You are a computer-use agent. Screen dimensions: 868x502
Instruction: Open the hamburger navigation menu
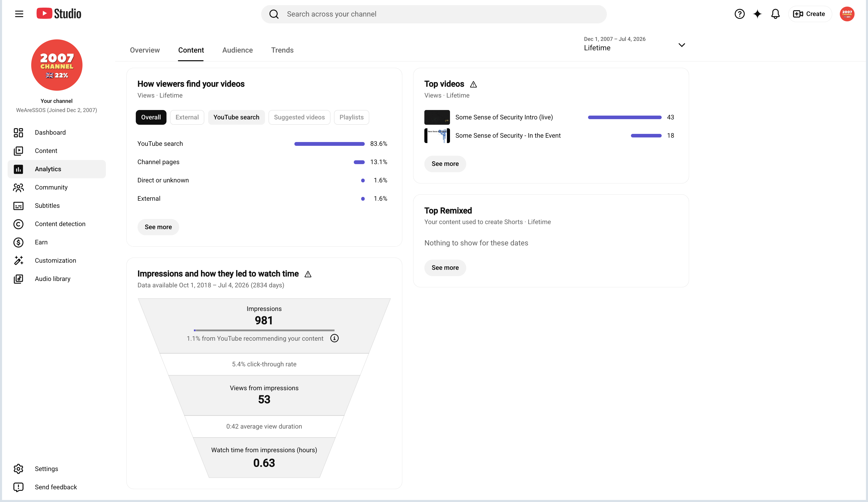(19, 14)
